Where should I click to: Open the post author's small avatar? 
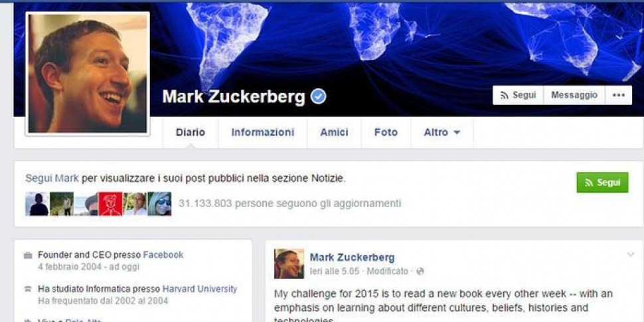289,264
